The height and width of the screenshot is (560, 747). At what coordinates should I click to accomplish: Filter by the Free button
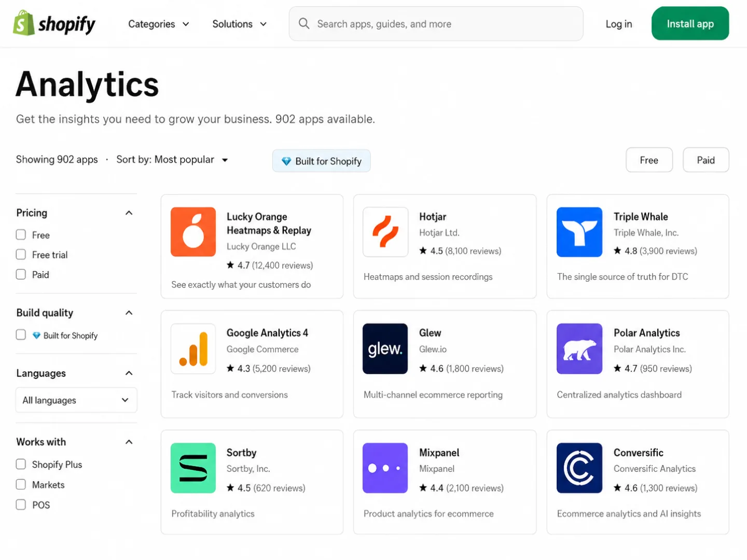pos(649,160)
